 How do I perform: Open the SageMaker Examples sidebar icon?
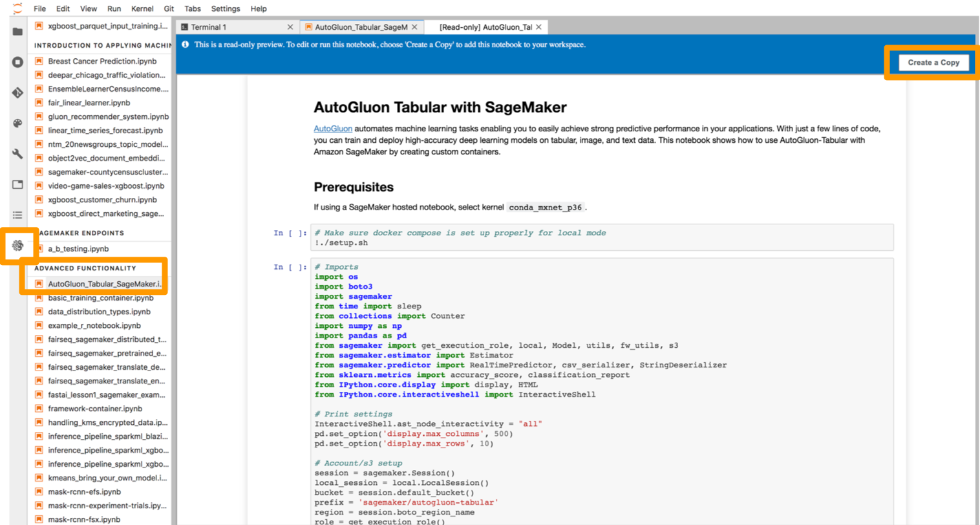pos(17,246)
